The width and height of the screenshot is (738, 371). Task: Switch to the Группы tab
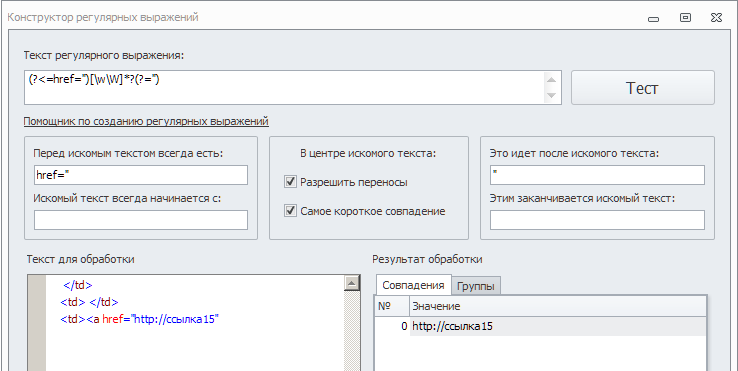point(475,286)
